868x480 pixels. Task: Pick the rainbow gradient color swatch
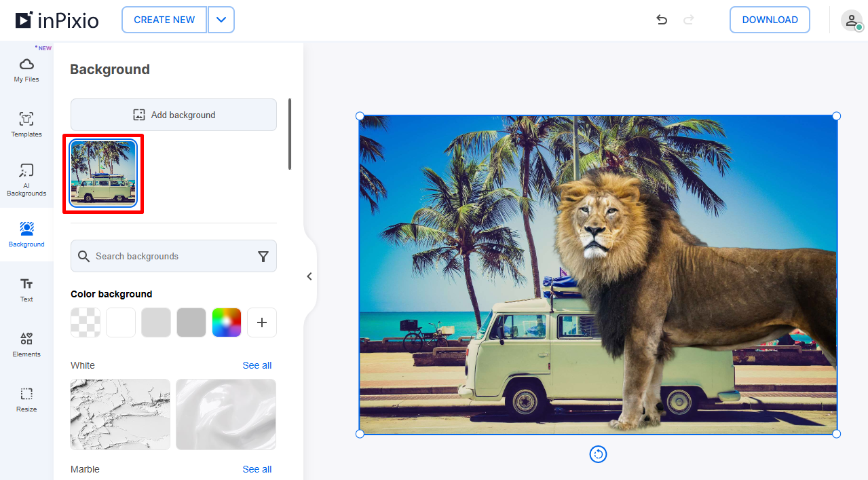pyautogui.click(x=226, y=322)
